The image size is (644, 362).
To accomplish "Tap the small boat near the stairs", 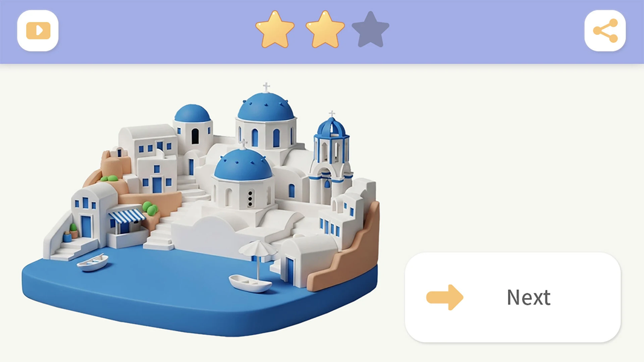I will tap(93, 262).
